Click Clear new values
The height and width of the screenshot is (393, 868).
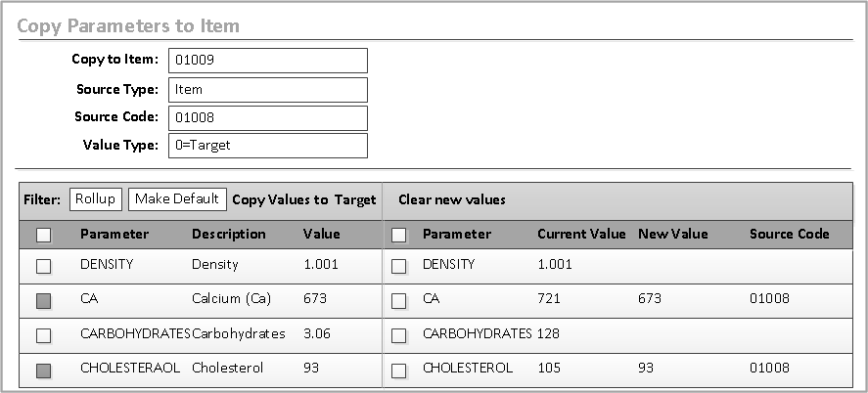pos(451,199)
